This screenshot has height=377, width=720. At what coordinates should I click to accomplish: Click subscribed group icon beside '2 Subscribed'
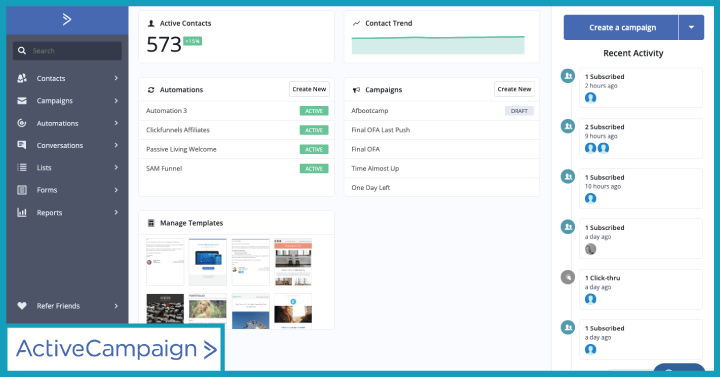click(568, 126)
